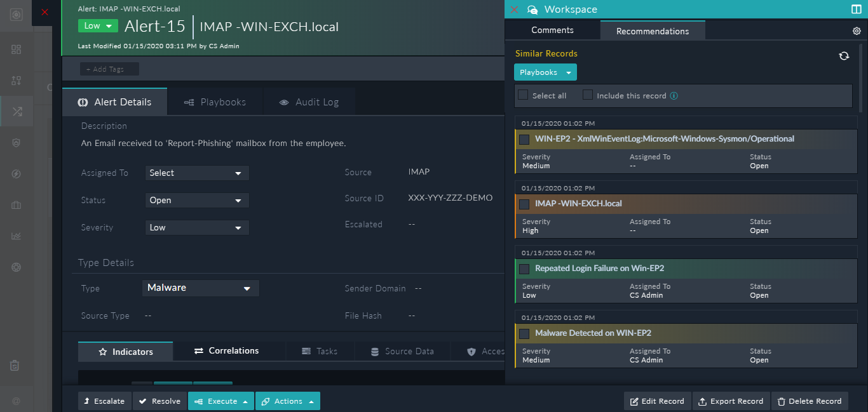The height and width of the screenshot is (412, 868).
Task: Click the lifebuoy help icon in left sidebar
Action: pyautogui.click(x=17, y=267)
